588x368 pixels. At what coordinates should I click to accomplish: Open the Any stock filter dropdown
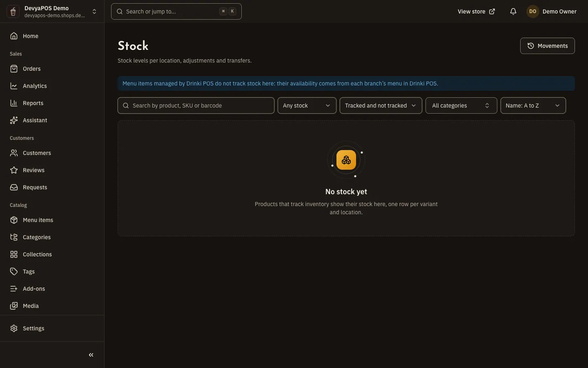[x=307, y=105]
